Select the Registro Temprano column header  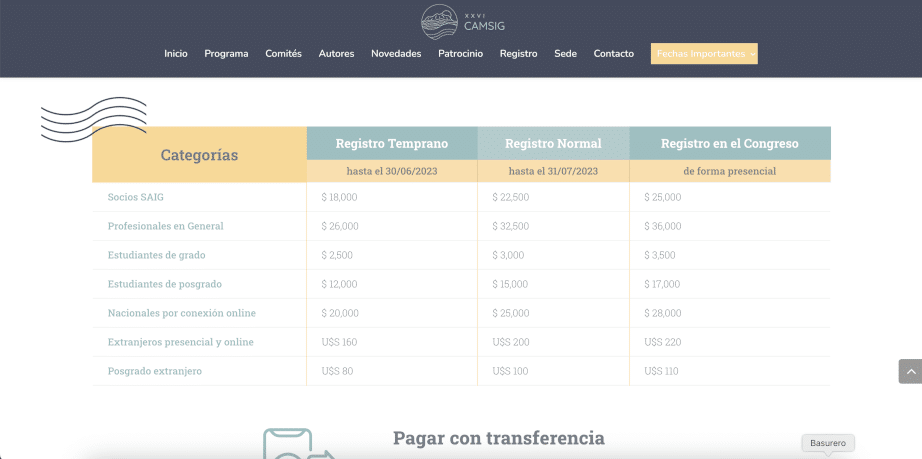click(392, 144)
